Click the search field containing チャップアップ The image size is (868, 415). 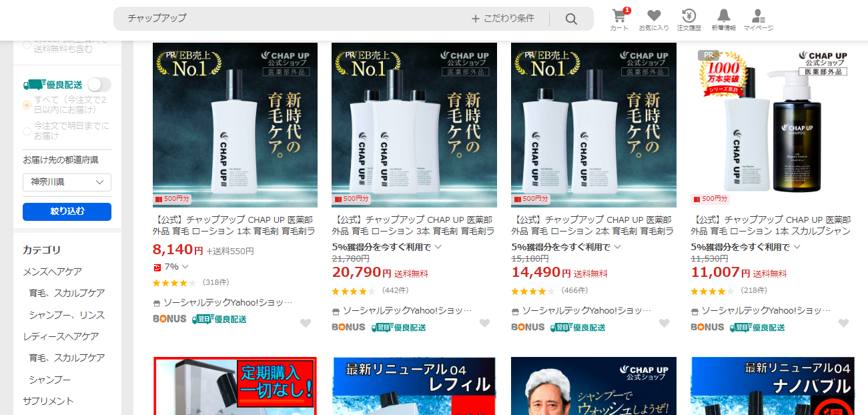tap(294, 19)
